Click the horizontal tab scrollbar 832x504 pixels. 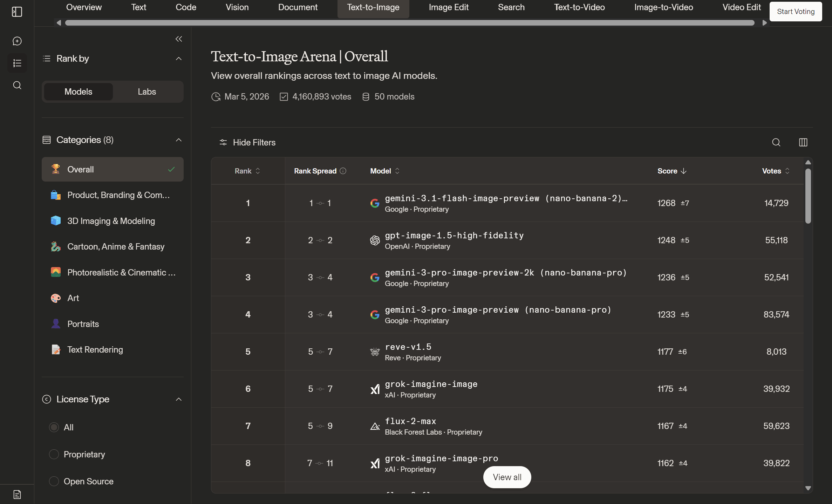coord(409,23)
